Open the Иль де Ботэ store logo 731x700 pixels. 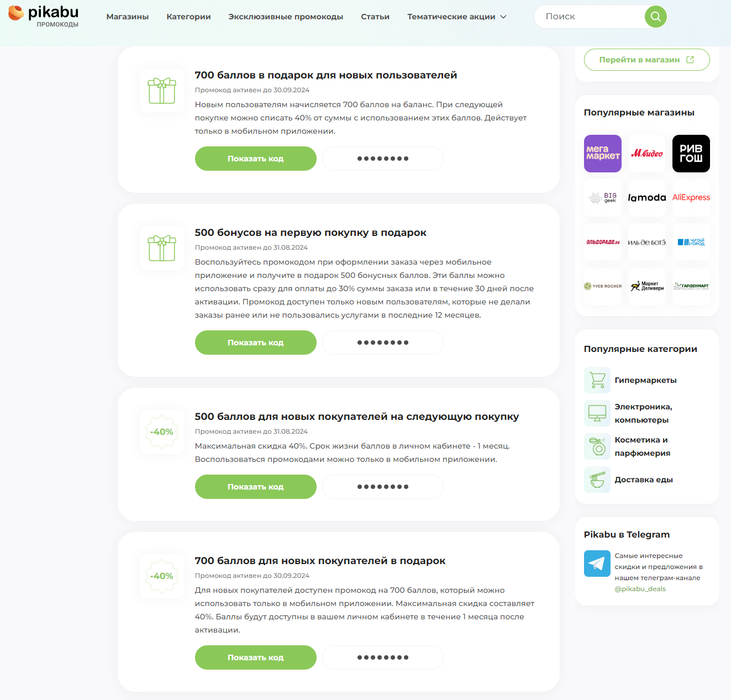(647, 242)
